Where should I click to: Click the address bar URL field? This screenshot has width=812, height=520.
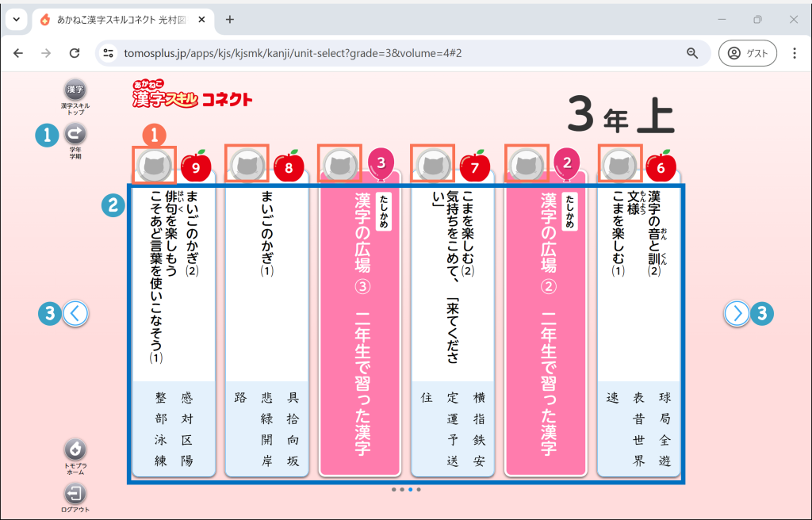[x=401, y=53]
